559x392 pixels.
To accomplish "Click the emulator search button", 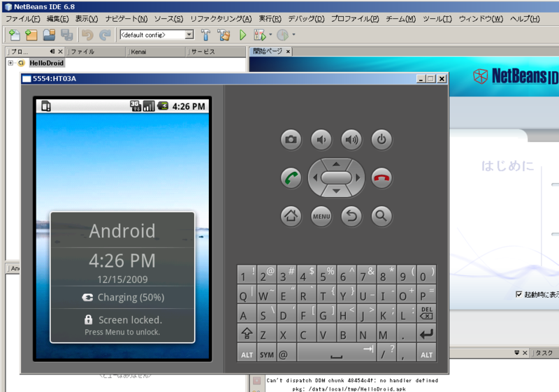I will (x=382, y=216).
